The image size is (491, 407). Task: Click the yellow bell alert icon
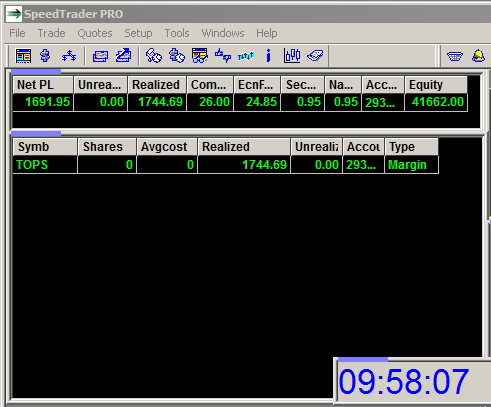pos(478,56)
